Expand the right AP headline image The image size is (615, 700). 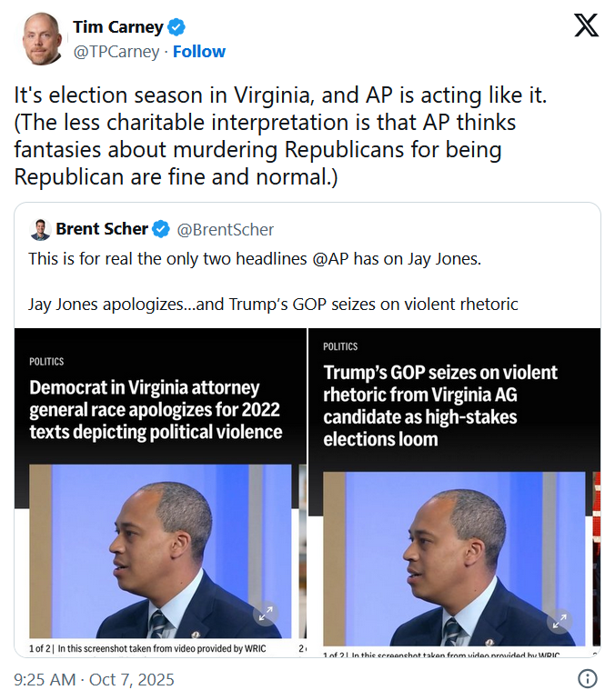pos(560,622)
